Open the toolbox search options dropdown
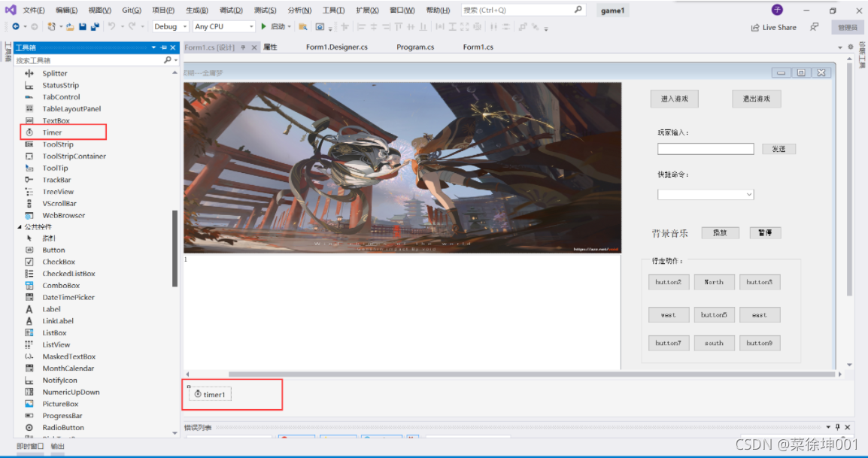 176,60
